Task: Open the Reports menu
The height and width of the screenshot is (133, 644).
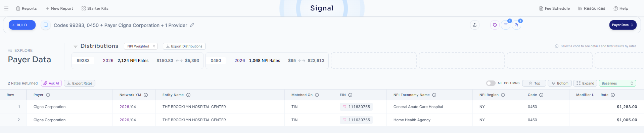Action: point(27,8)
